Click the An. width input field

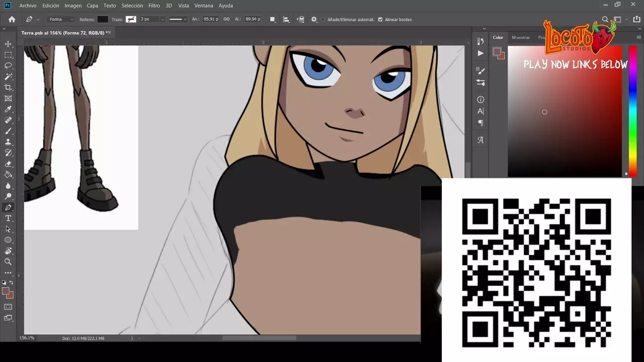coord(211,19)
